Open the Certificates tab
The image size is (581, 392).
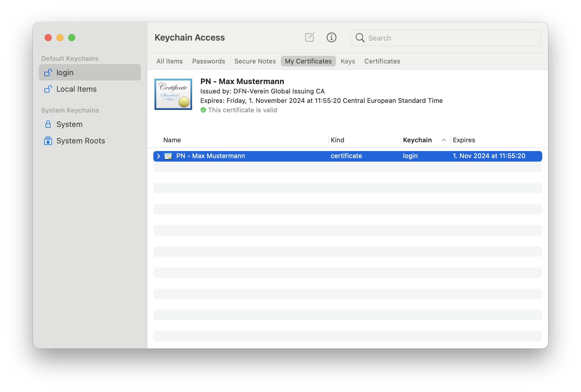(x=382, y=61)
